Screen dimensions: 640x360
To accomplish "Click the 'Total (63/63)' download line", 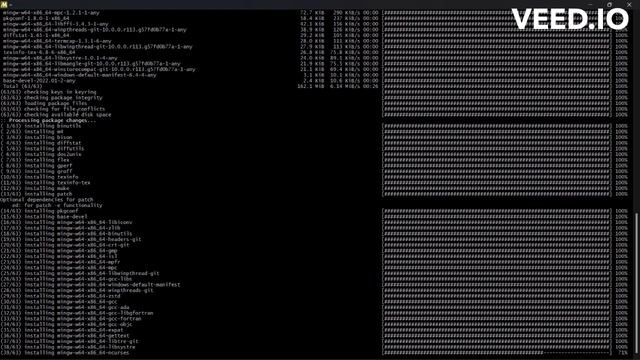I will click(22, 87).
